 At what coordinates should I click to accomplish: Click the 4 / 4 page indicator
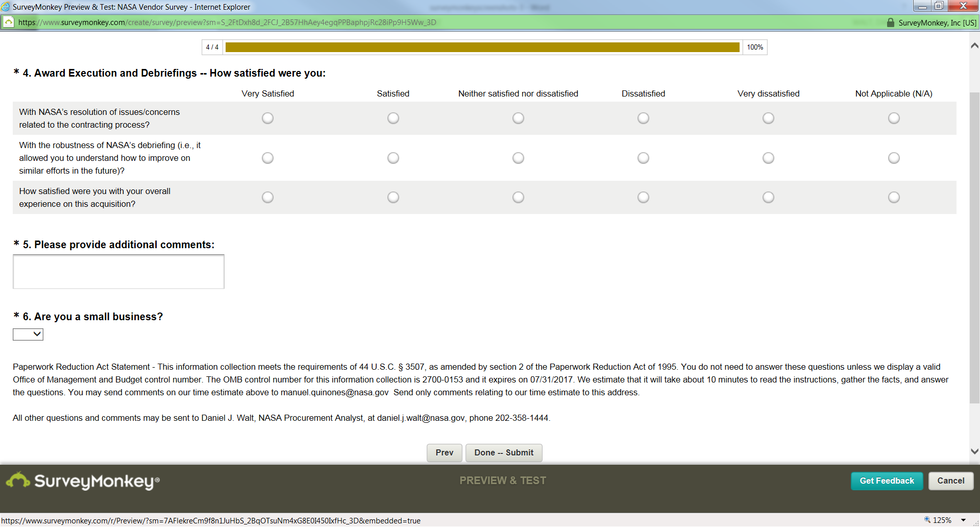click(x=212, y=47)
